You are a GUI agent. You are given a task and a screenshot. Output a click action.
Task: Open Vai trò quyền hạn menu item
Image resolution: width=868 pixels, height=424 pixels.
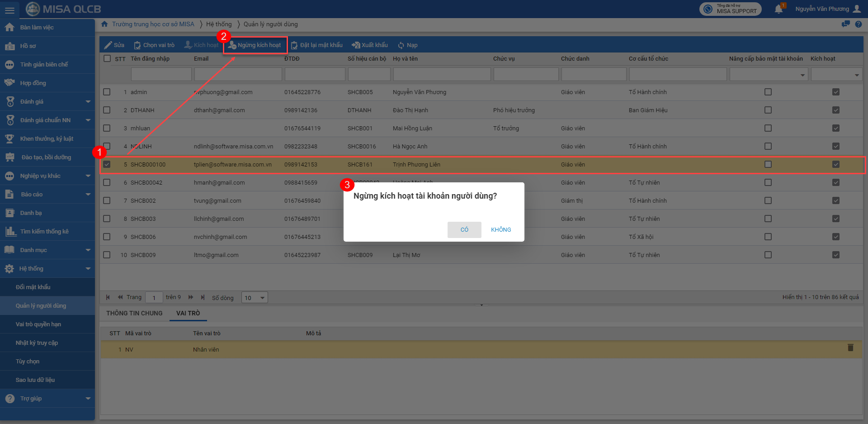pos(38,324)
